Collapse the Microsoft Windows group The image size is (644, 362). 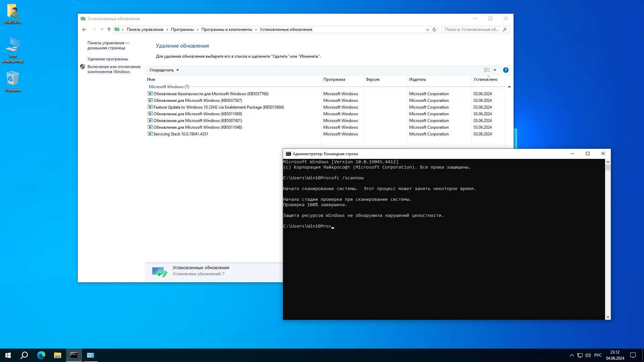coord(509,87)
